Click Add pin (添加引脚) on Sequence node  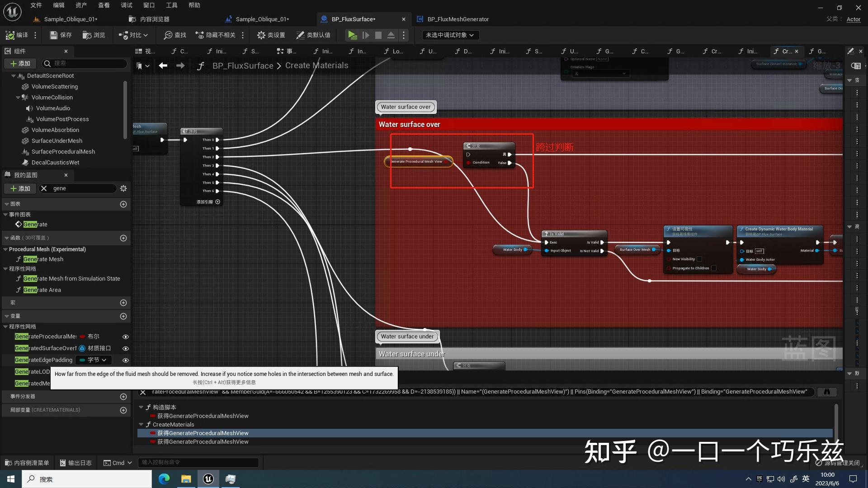click(x=208, y=202)
